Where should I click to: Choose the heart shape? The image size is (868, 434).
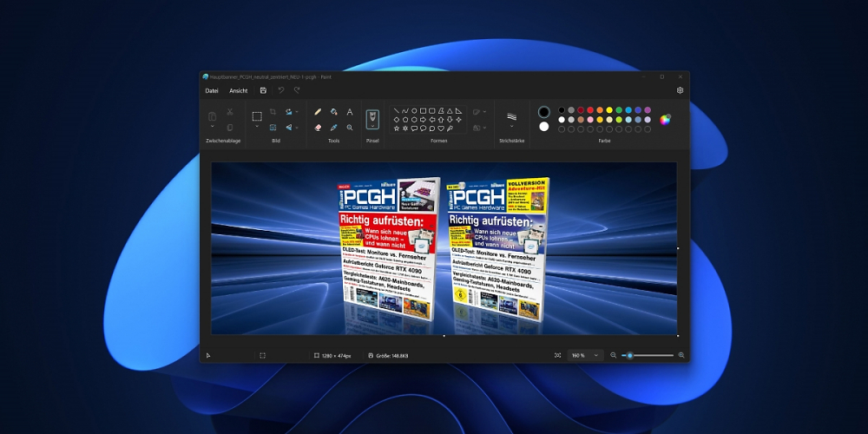click(441, 128)
